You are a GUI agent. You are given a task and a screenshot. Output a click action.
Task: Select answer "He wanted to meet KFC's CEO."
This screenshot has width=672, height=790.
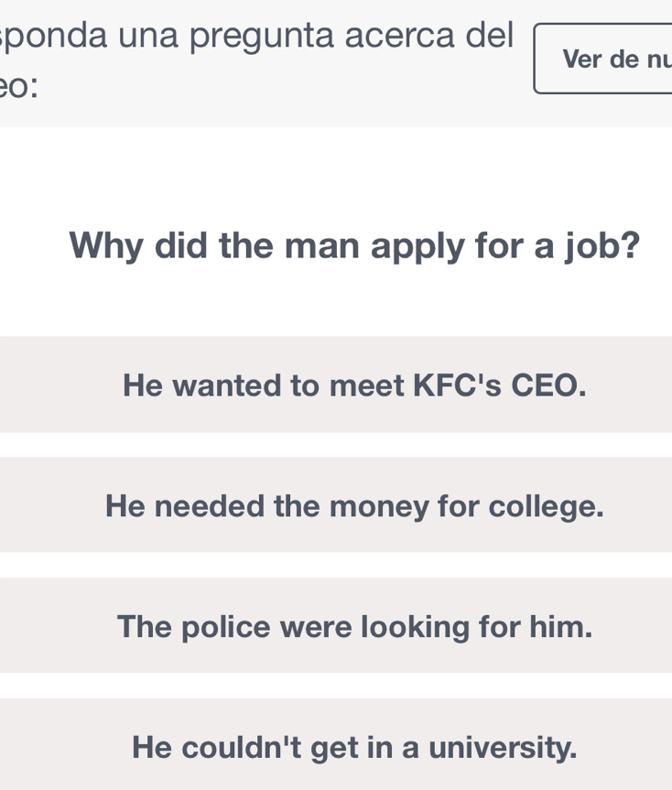(x=354, y=384)
